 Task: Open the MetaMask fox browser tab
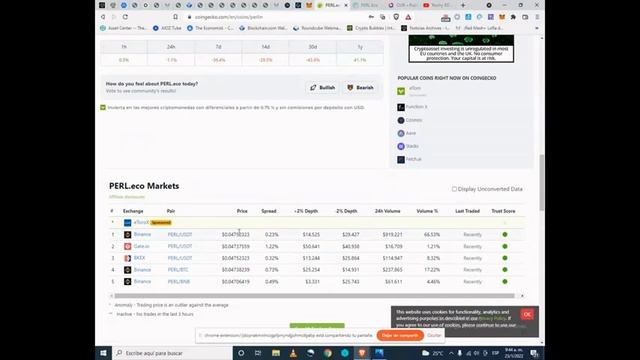[x=309, y=5]
